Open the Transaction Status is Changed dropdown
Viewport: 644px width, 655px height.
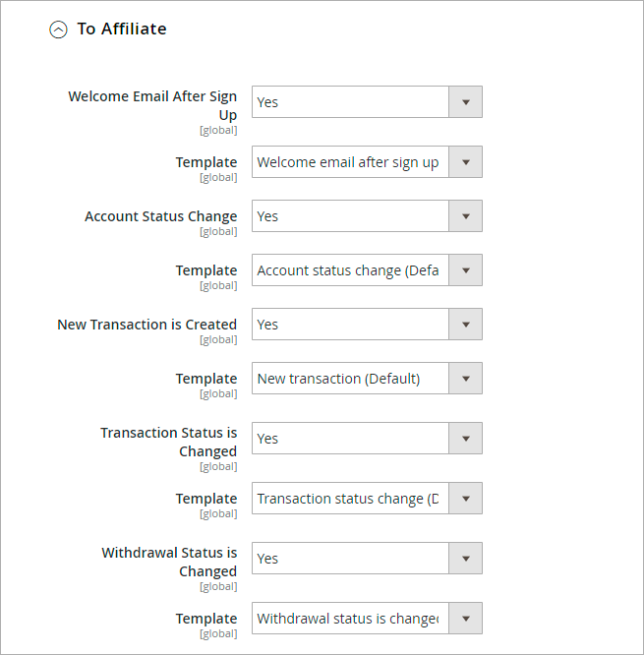tap(366, 439)
